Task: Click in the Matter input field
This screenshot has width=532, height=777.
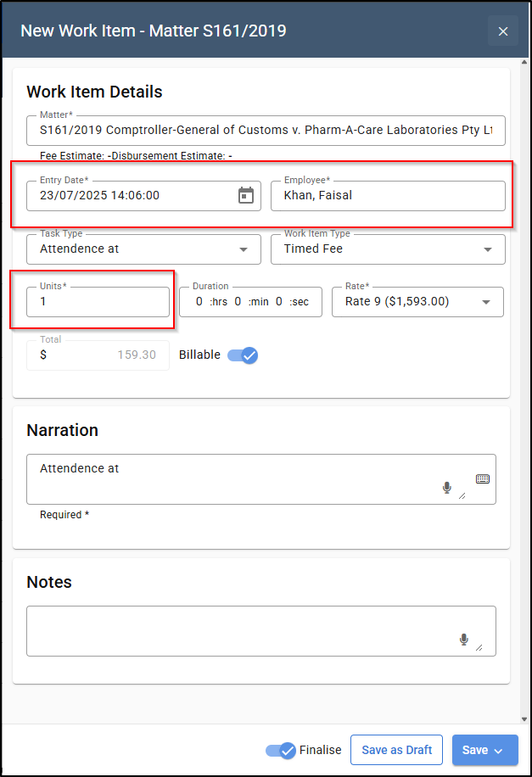Action: coord(266,131)
